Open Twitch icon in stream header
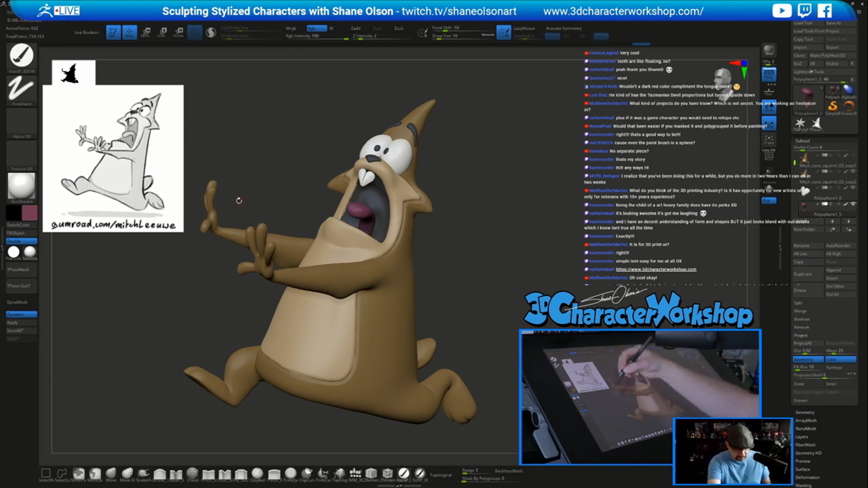 (x=804, y=10)
